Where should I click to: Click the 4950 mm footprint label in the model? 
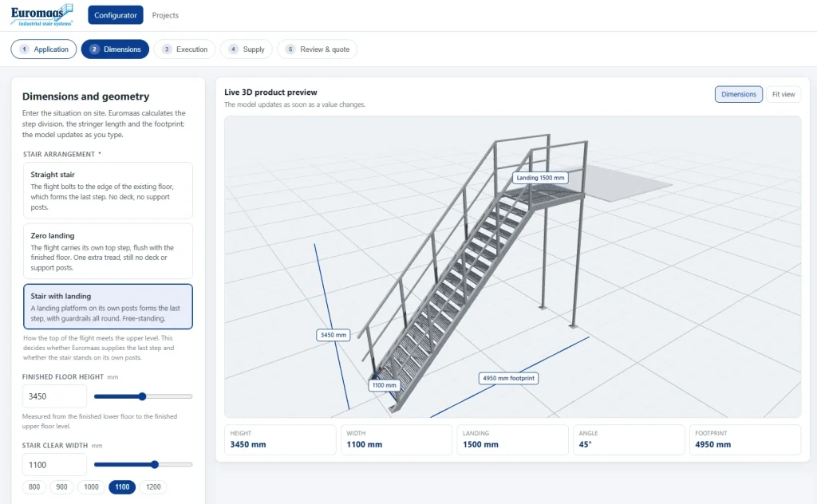[508, 378]
